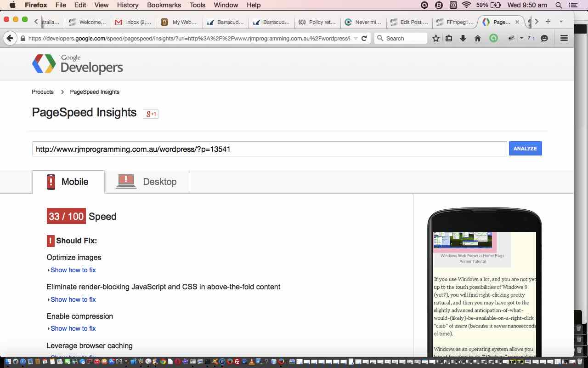The image size is (588, 368).
Task: Select the Inbox Gmail tab
Action: pos(134,22)
